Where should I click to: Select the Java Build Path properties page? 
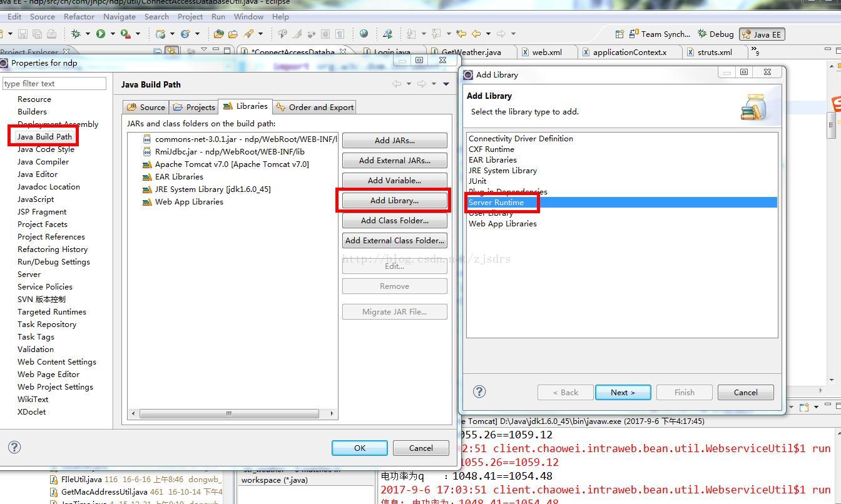click(44, 136)
